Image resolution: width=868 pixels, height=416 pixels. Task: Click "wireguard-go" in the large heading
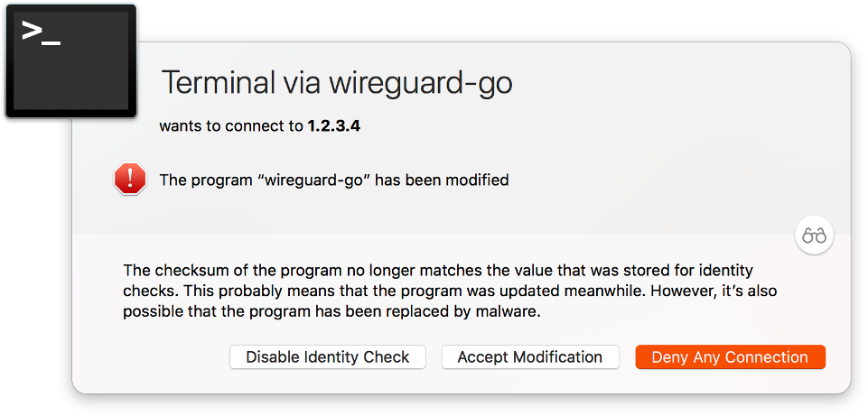pyautogui.click(x=421, y=84)
